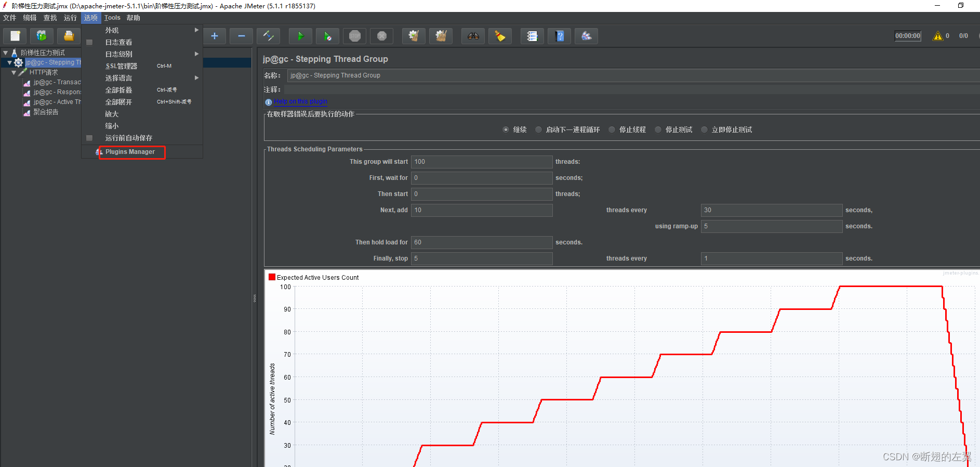Click the Reset search broom icon

tap(500, 36)
